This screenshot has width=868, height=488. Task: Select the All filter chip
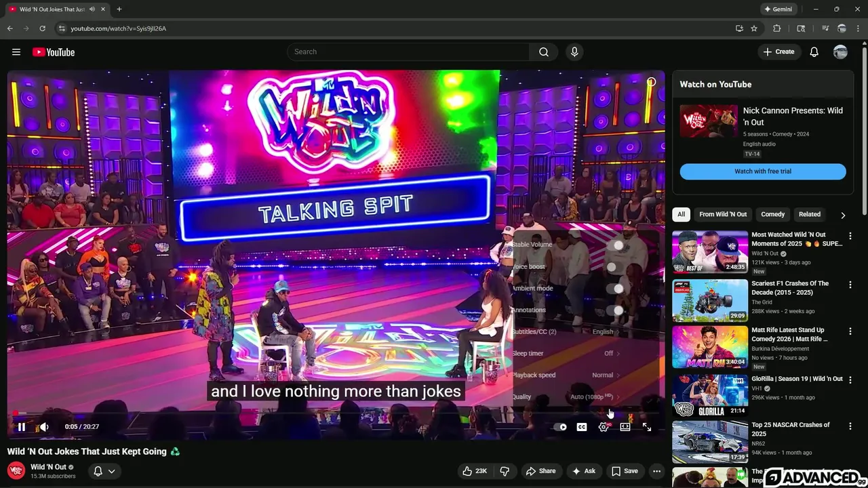pos(681,214)
